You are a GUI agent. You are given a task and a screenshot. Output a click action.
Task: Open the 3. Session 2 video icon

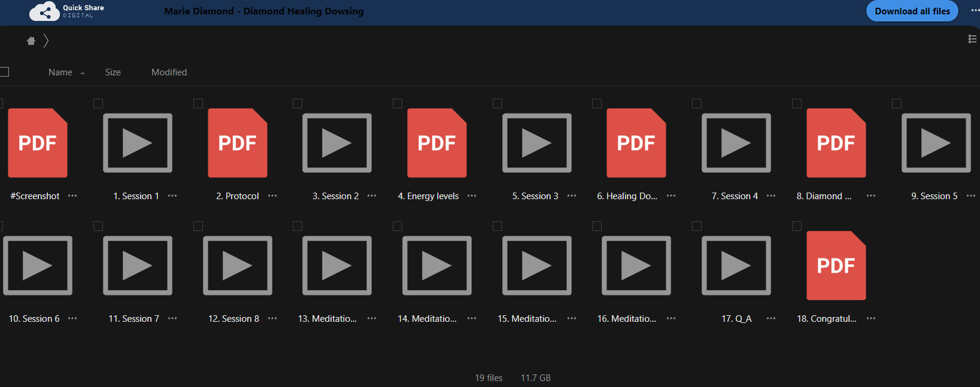(x=337, y=143)
